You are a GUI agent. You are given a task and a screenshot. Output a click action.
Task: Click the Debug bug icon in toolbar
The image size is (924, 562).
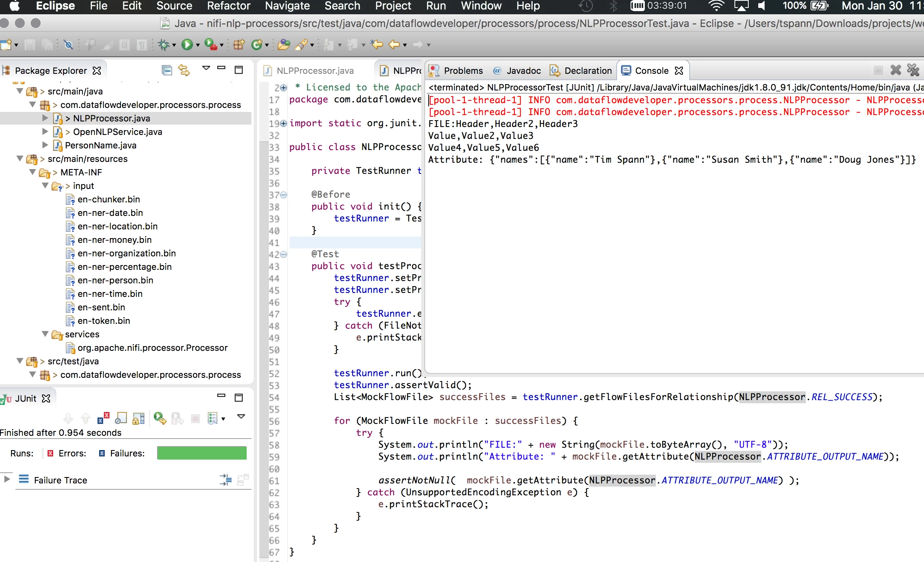coord(164,45)
